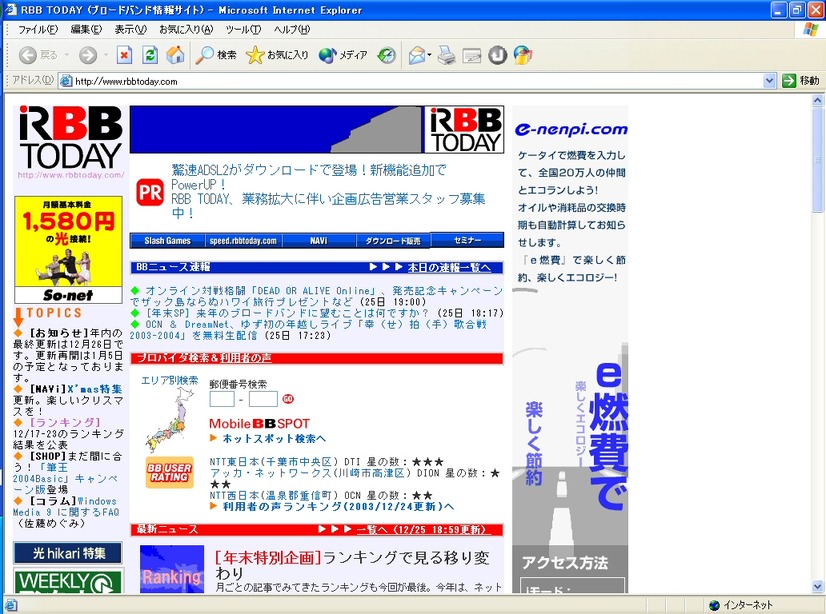
Task: Open the Forward button history dropdown arrow
Action: point(105,55)
